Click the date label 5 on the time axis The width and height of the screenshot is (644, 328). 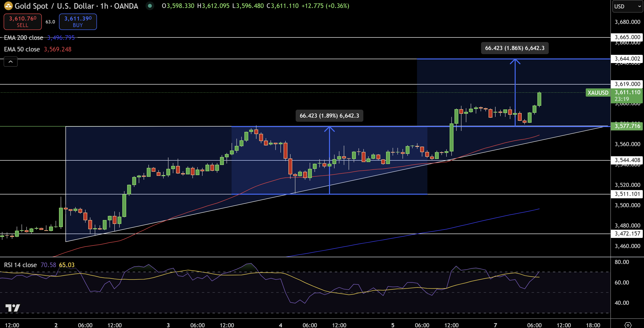pos(393,325)
